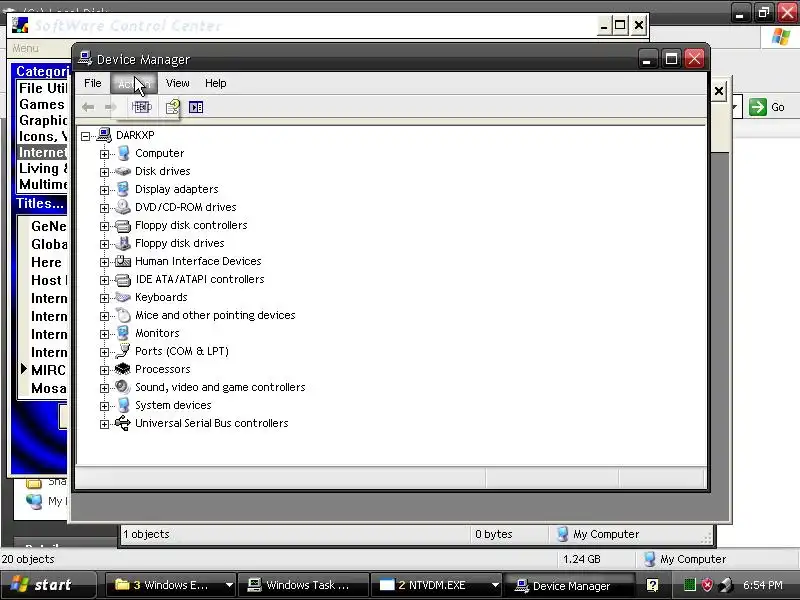Click the Disk drives icon
The height and width of the screenshot is (600, 800).
click(x=123, y=171)
